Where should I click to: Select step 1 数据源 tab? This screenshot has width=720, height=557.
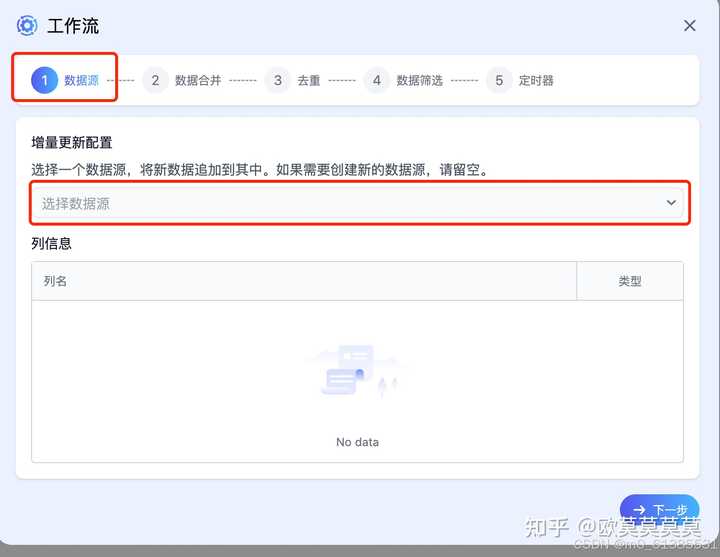coord(65,80)
